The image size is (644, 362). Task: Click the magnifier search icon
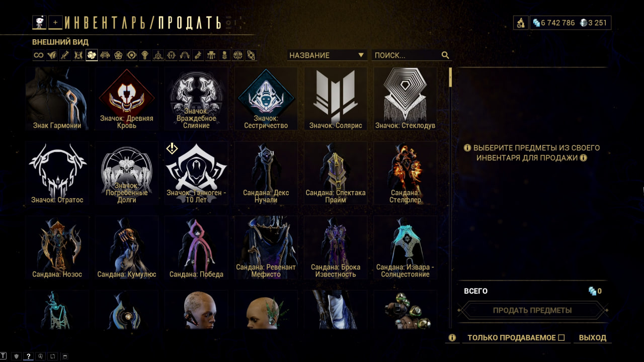[x=445, y=55]
